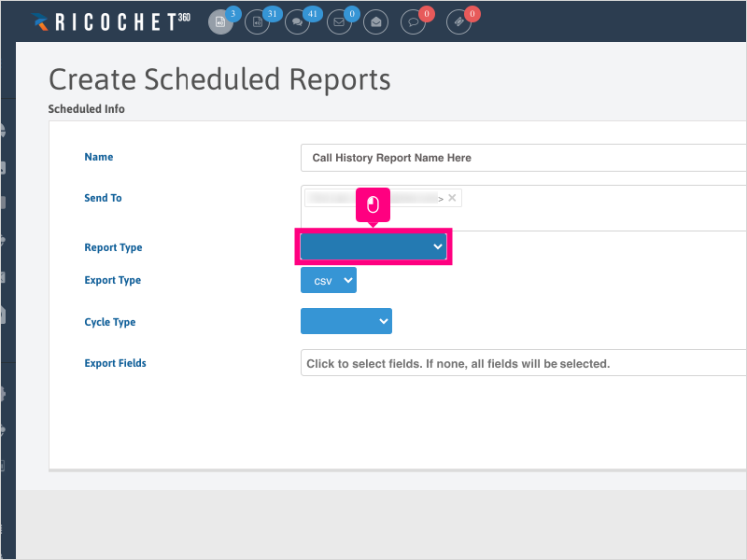Viewport: 747px width, 560px height.
Task: Click the Export Fields selection box
Action: point(524,363)
